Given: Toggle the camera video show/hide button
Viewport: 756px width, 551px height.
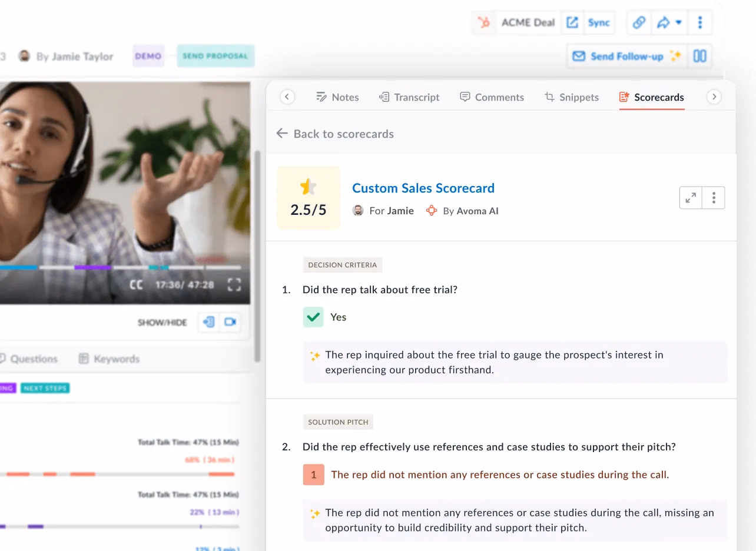Looking at the screenshot, I should point(230,322).
